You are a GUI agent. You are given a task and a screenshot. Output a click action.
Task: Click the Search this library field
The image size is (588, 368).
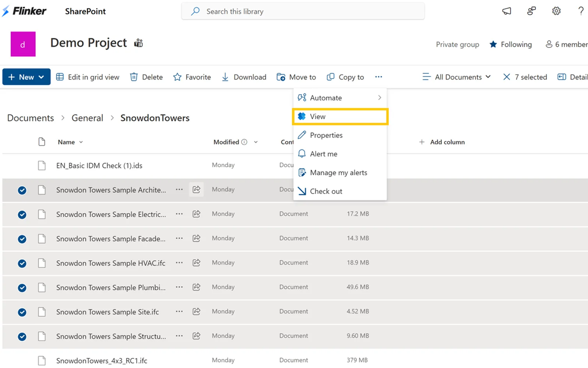[303, 11]
